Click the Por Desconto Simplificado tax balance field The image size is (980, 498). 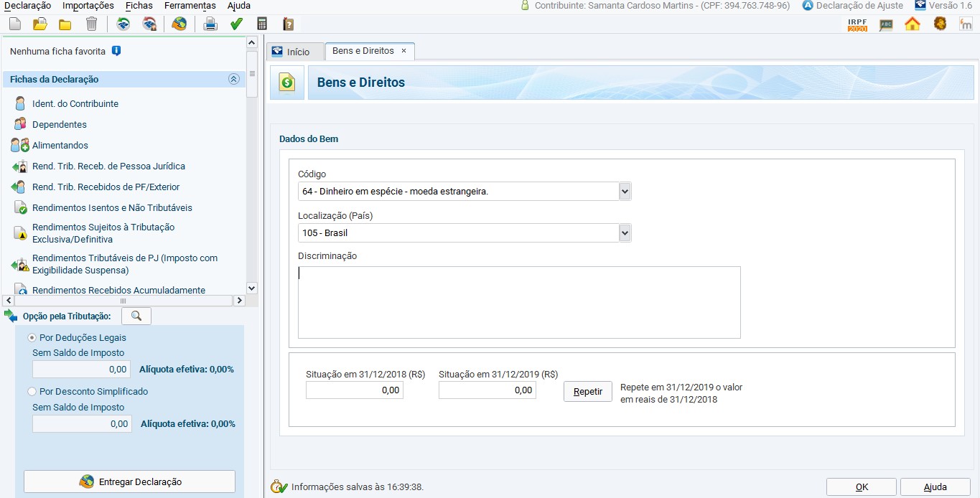coord(82,423)
